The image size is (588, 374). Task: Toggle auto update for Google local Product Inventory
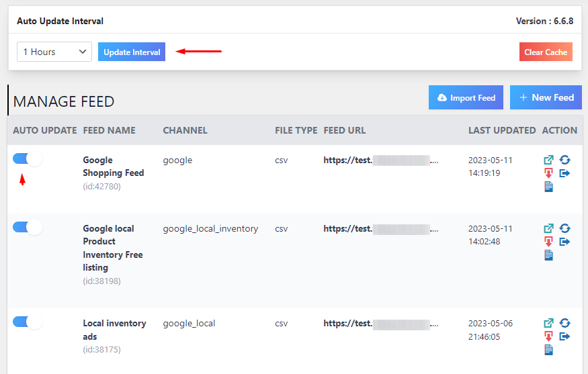tap(28, 227)
